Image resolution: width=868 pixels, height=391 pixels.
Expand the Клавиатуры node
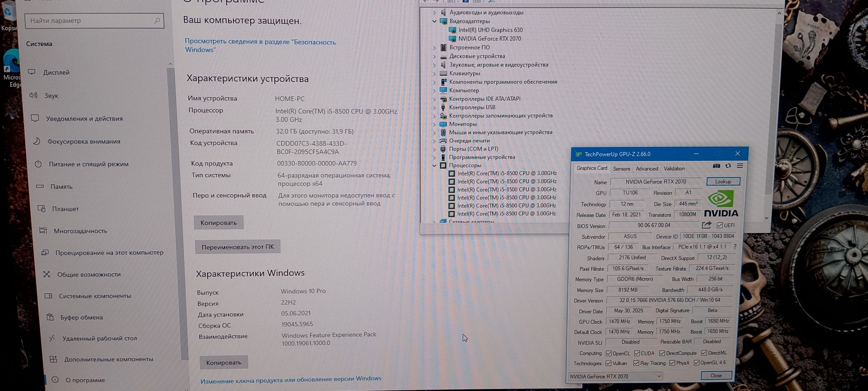click(x=434, y=73)
